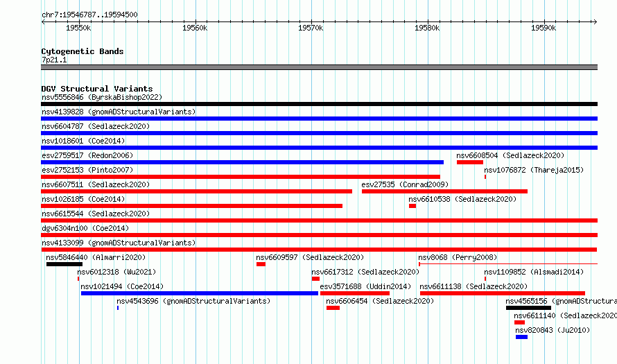Viewport: 617px width, 364px height.
Task: Click the DGV Structural Variants track title
Action: point(97,89)
